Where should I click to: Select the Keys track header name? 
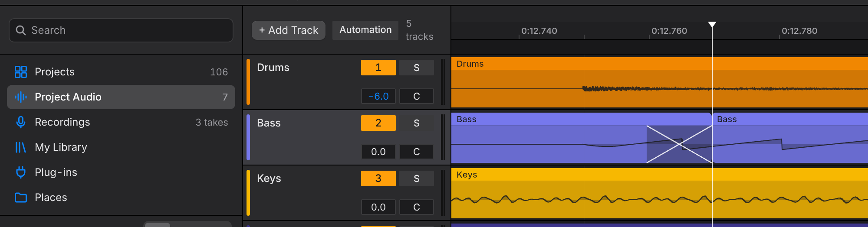269,178
